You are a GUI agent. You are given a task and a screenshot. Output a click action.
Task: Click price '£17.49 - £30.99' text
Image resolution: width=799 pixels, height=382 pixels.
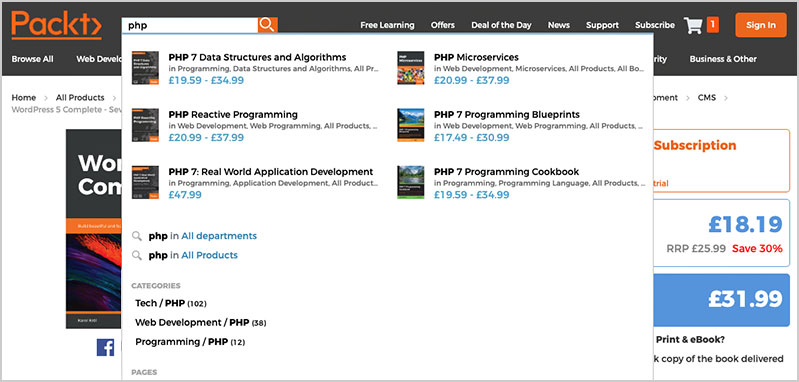(x=471, y=138)
